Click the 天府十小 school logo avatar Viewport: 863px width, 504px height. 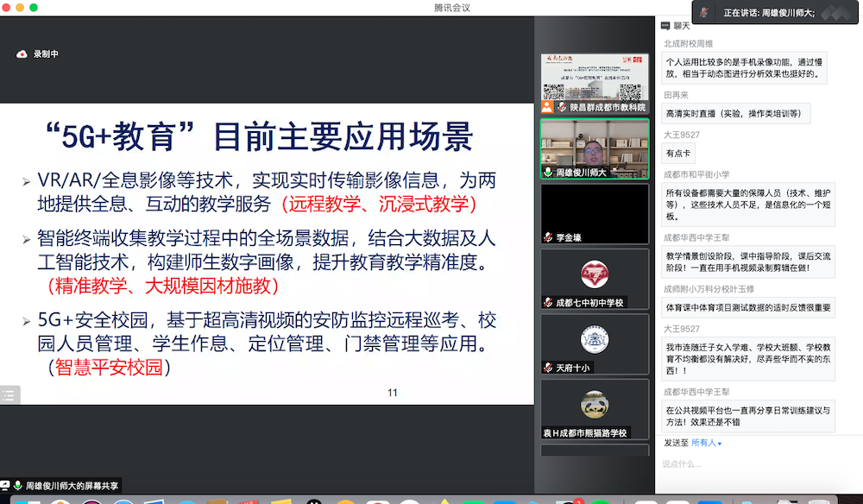[595, 338]
